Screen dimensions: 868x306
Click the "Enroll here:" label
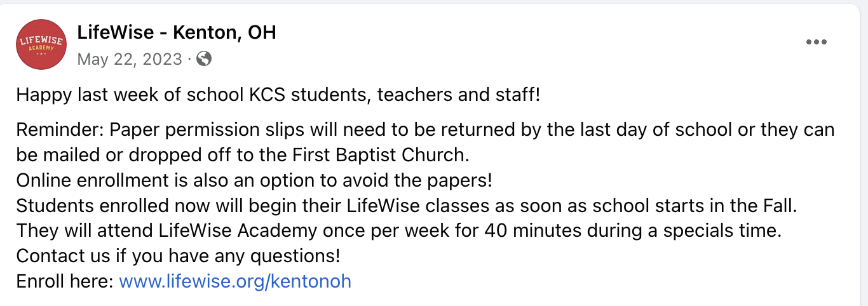(x=65, y=281)
